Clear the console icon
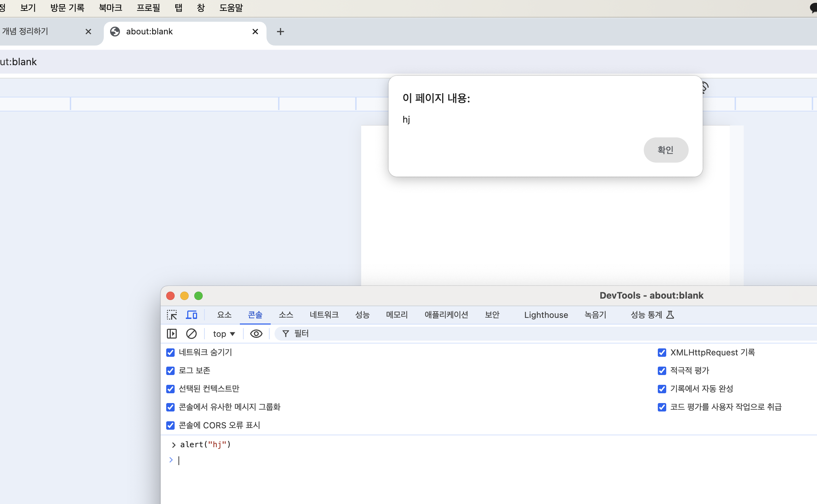817x504 pixels. click(191, 334)
